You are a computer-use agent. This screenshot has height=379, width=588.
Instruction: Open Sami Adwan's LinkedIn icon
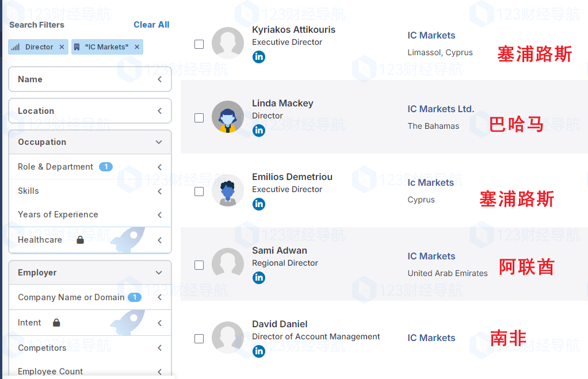pyautogui.click(x=259, y=278)
